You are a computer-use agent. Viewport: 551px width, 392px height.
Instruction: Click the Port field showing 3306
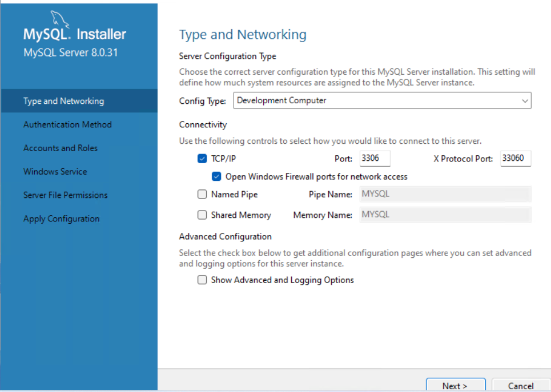[x=375, y=159]
